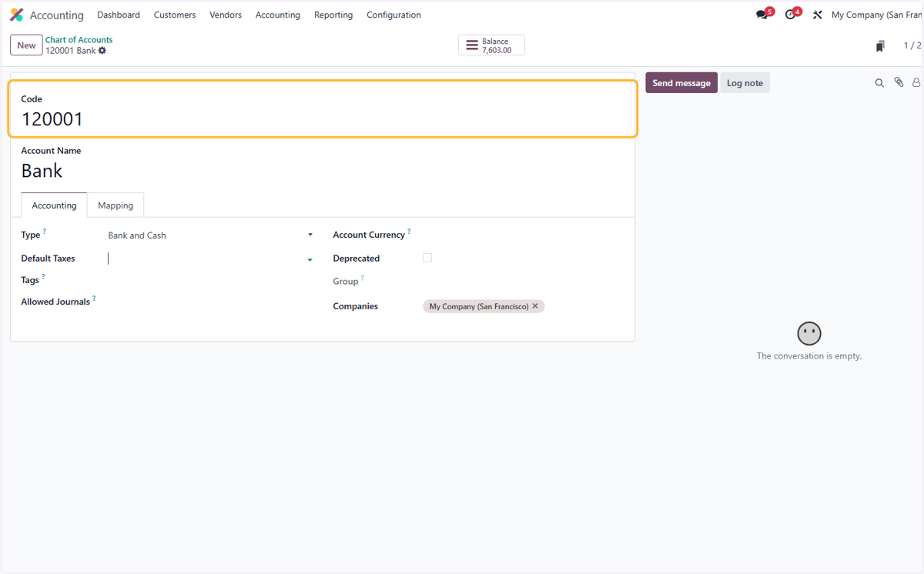Open the activities clock icon

pos(790,15)
